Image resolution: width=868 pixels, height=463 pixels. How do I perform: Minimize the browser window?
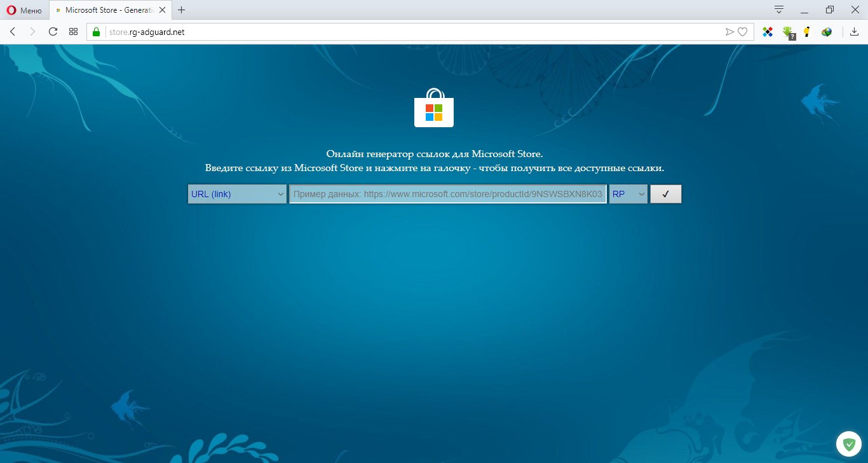click(x=804, y=10)
